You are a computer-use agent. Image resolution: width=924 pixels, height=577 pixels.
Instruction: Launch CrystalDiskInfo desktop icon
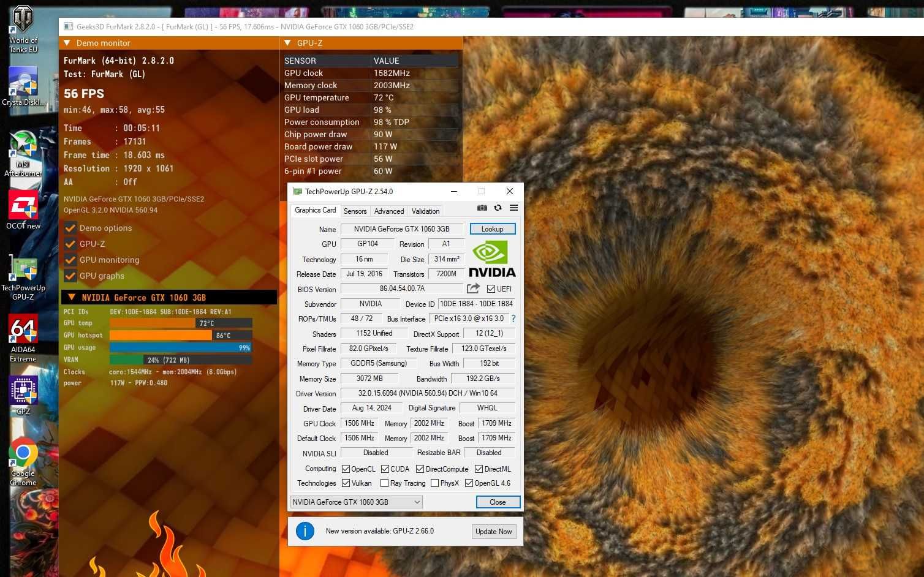coord(23,85)
